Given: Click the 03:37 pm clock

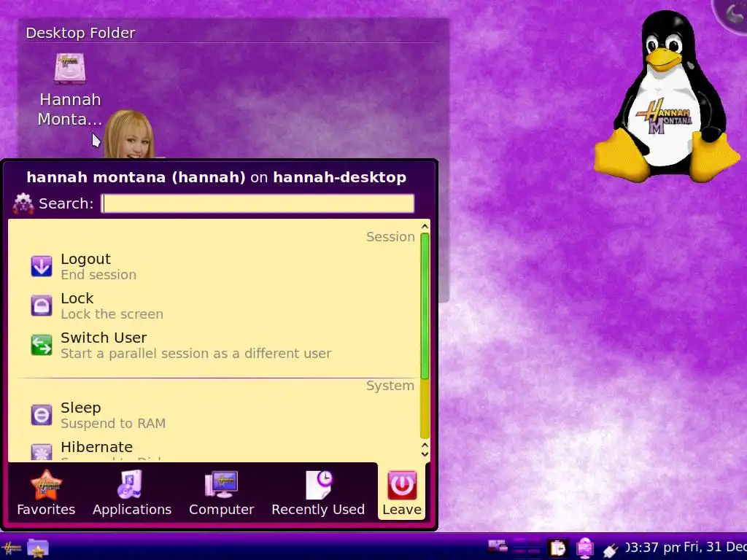Looking at the screenshot, I should point(653,548).
